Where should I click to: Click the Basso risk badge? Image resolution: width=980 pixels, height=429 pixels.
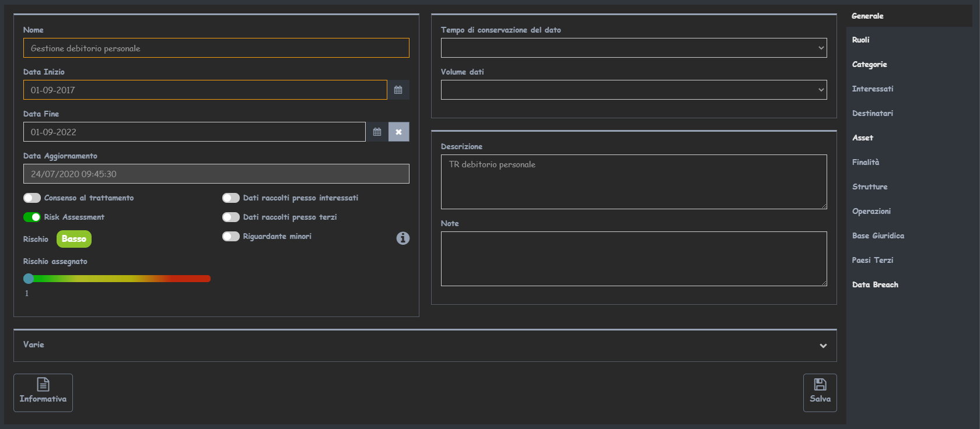click(74, 239)
